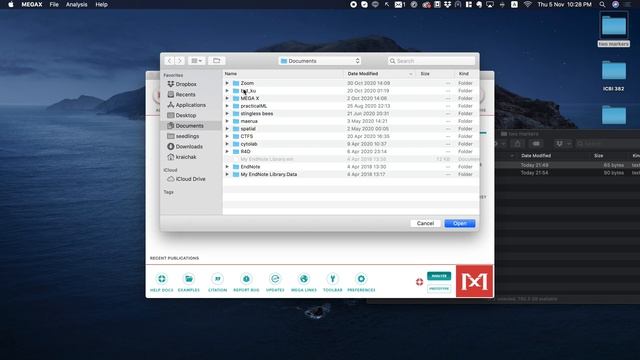Screen dimensions: 640x360
Task: Open the Help menu
Action: pyautogui.click(x=101, y=4)
